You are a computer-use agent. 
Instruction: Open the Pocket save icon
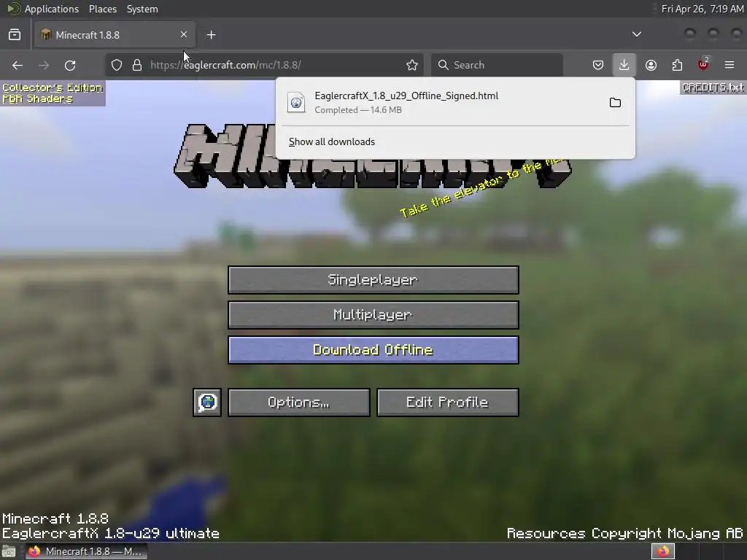[x=598, y=65]
